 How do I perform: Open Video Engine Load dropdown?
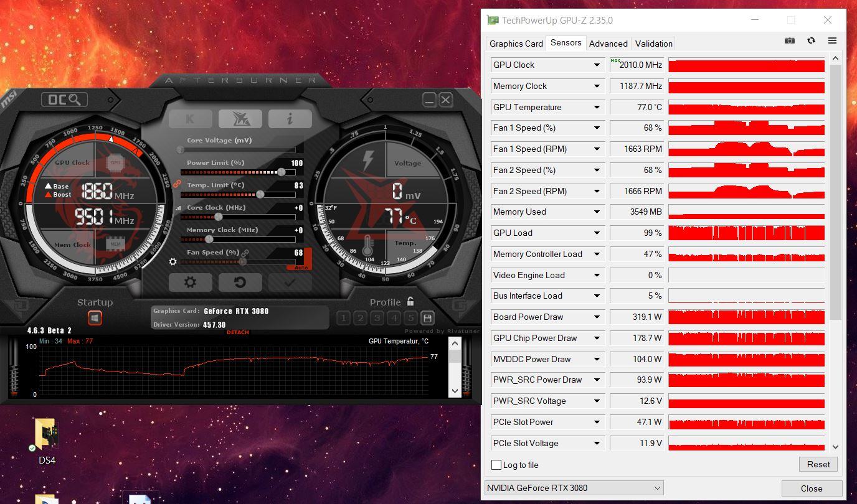click(597, 275)
